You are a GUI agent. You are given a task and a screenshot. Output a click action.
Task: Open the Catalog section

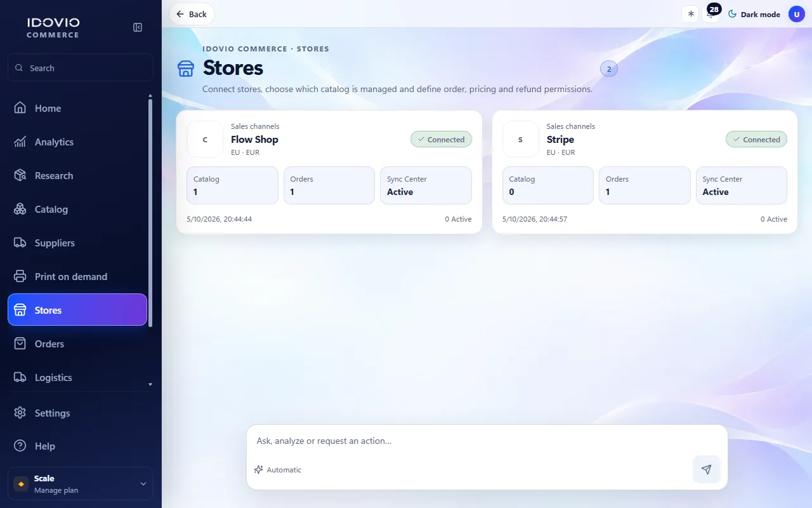point(77,209)
